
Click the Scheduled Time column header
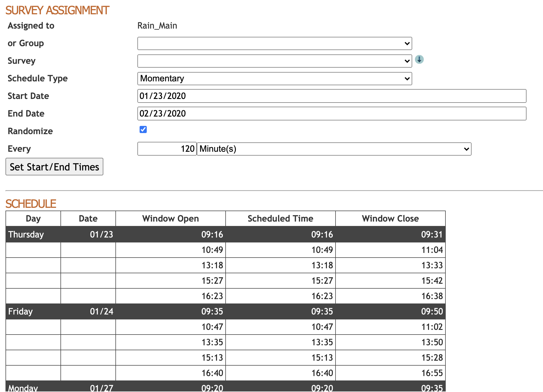(280, 219)
